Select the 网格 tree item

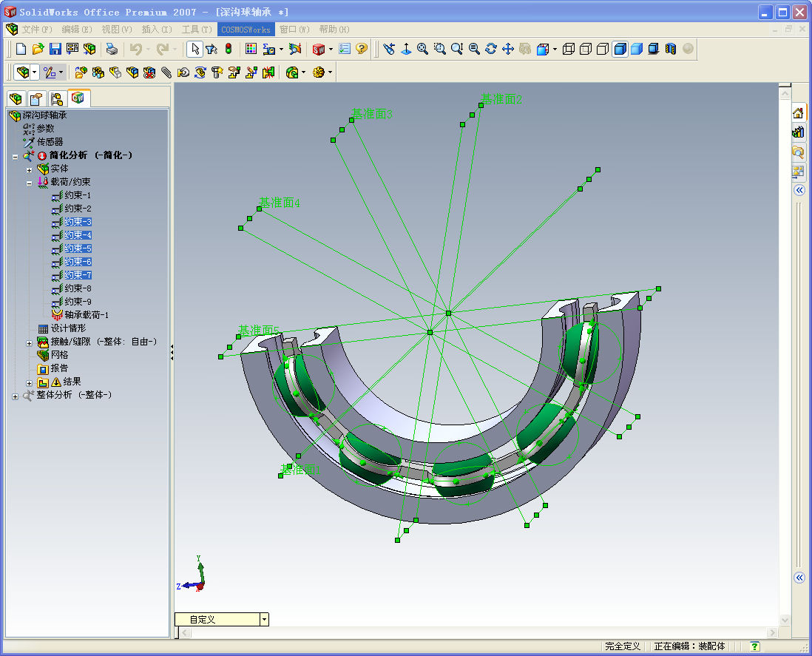tap(59, 355)
